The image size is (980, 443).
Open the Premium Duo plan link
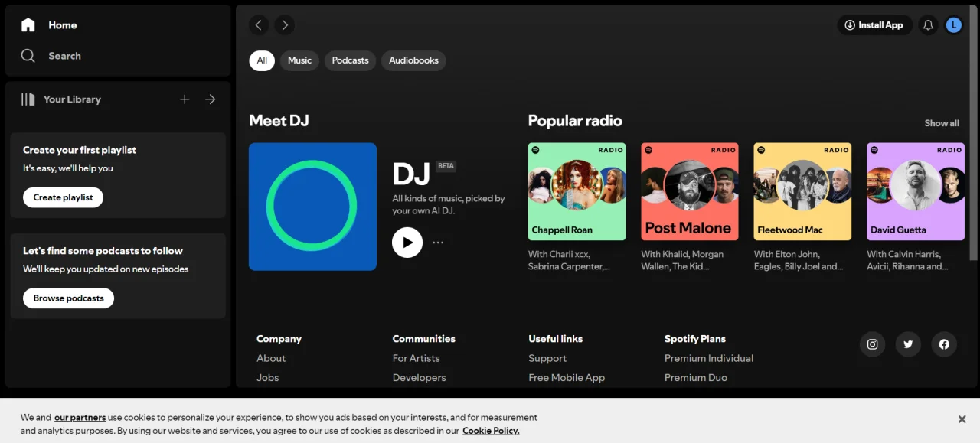tap(696, 377)
